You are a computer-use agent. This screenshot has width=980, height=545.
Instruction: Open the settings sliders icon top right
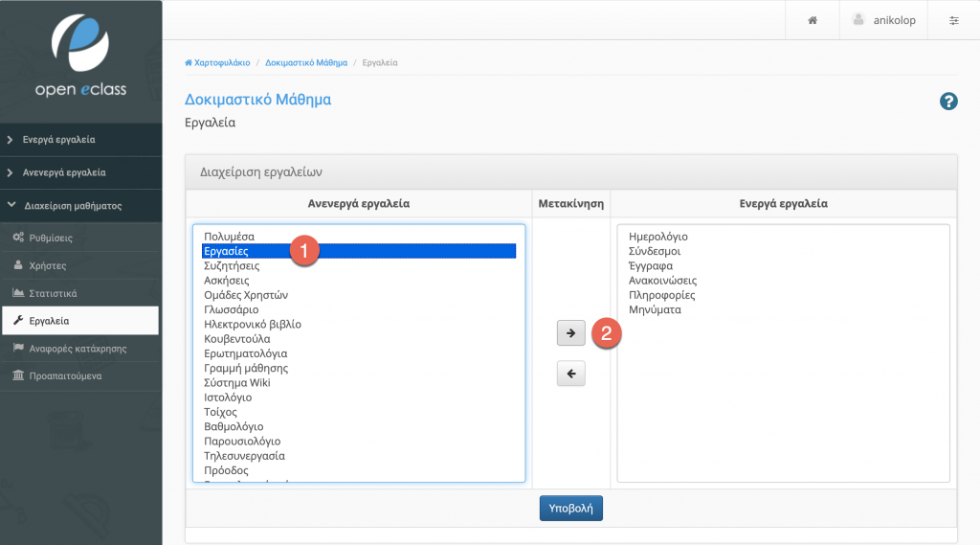pyautogui.click(x=954, y=21)
